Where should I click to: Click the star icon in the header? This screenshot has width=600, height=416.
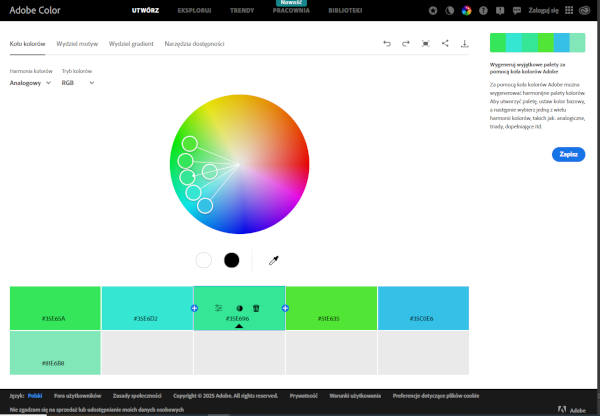[433, 11]
